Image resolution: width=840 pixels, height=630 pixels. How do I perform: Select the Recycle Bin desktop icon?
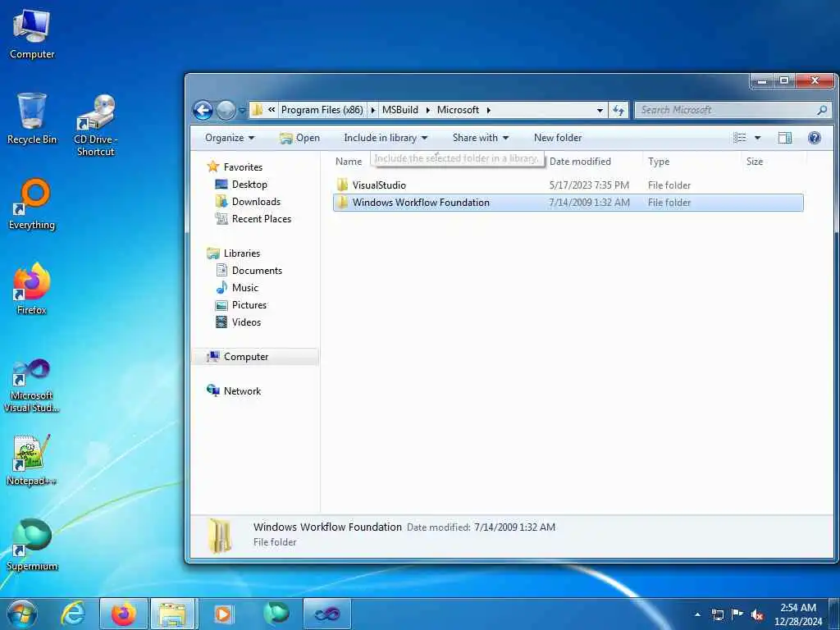32,119
